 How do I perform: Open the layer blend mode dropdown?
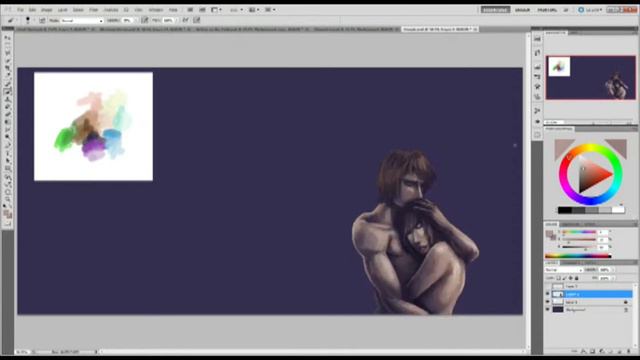564,270
